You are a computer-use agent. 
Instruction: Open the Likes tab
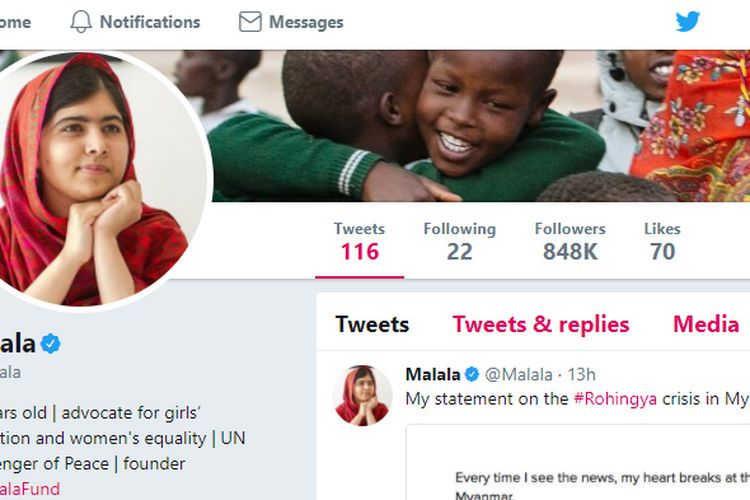point(662,241)
